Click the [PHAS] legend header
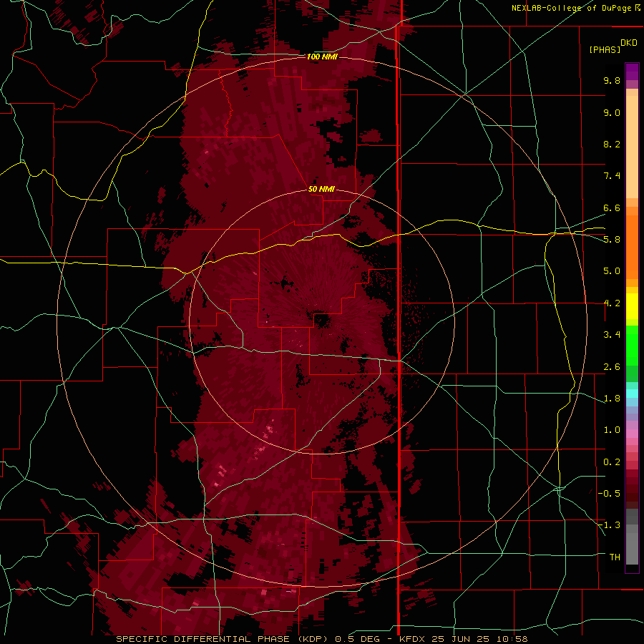The height and width of the screenshot is (644, 644). [605, 49]
